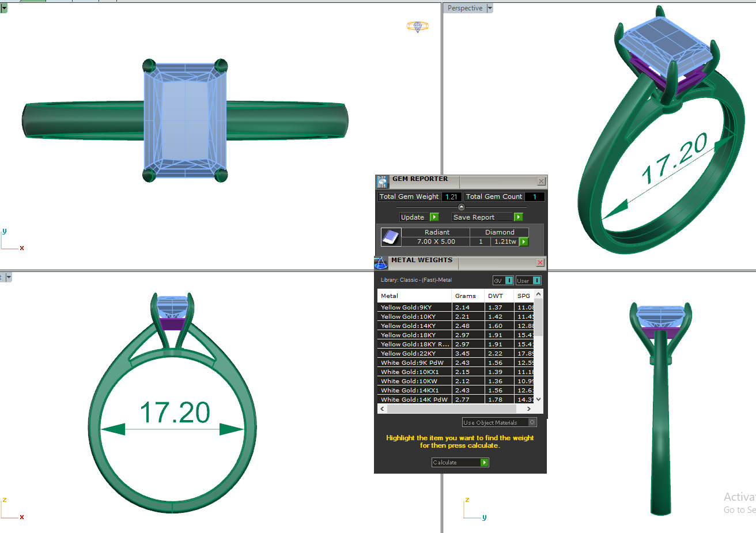Click grams value 3.45 for 22KY
The image size is (756, 533).
click(462, 353)
